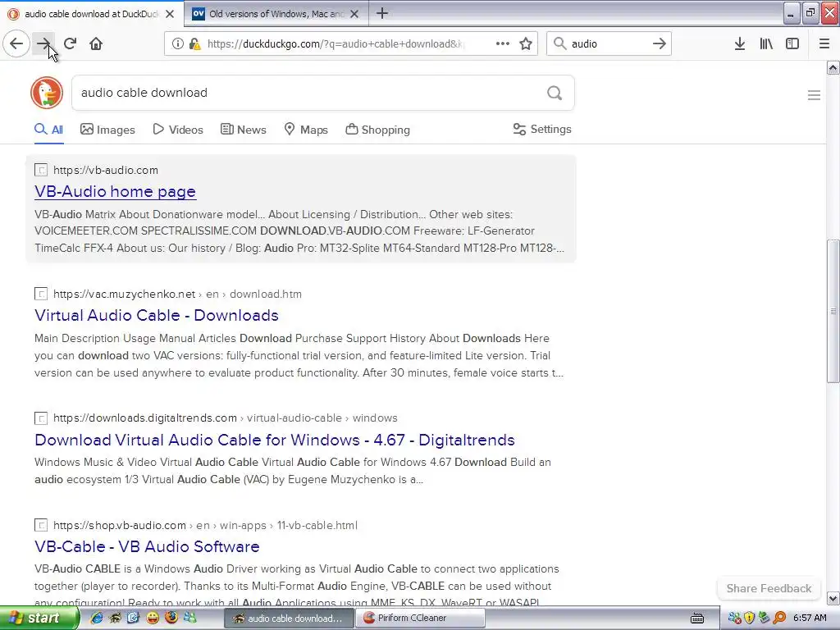Viewport: 840px width, 630px height.
Task: Show site information icon in address bar
Action: pyautogui.click(x=178, y=44)
